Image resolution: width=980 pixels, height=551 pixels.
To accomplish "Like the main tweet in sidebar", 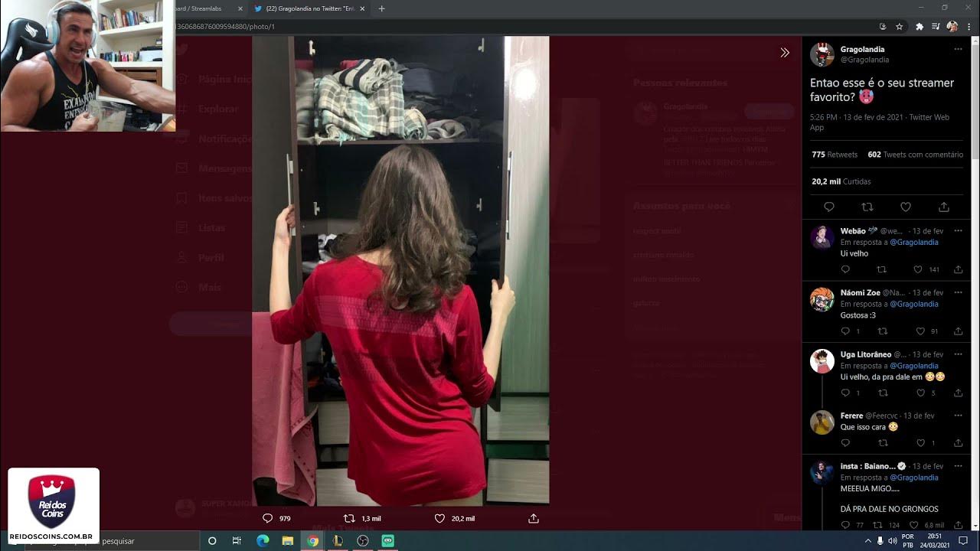I will pos(906,207).
